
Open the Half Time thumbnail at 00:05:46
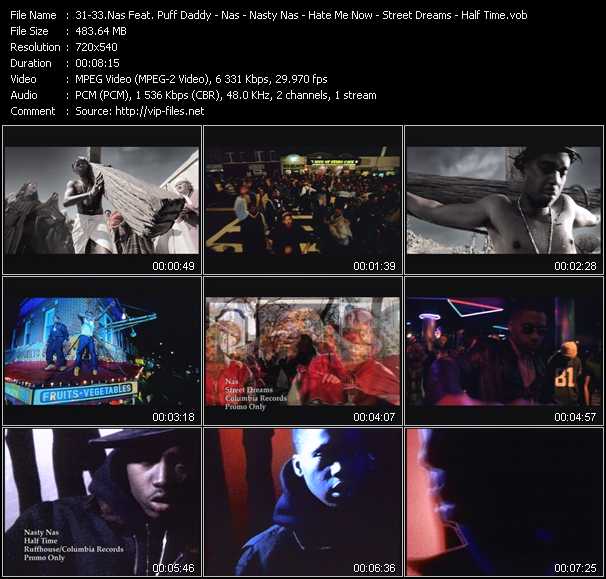102,502
